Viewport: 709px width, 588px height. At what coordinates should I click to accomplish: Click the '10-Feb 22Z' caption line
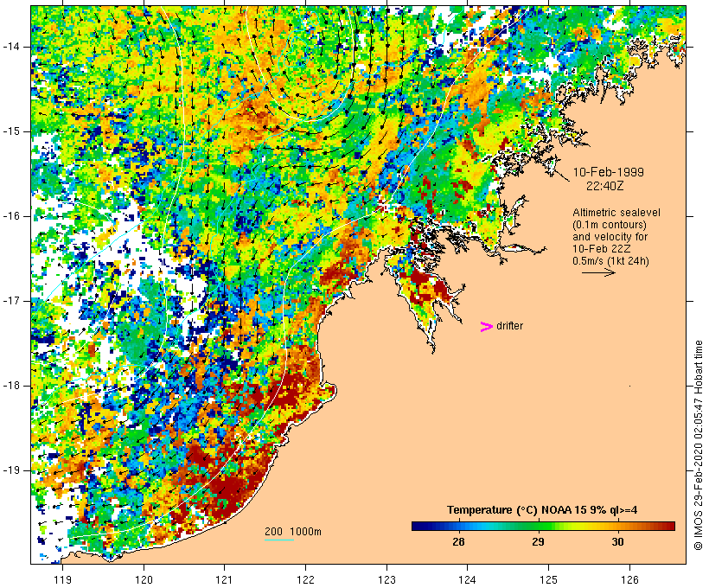(x=602, y=249)
